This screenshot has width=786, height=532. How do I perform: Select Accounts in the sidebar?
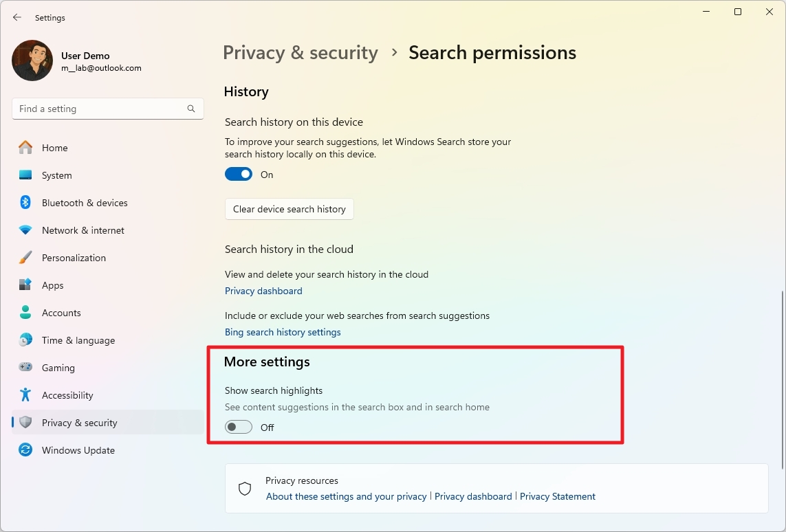62,313
